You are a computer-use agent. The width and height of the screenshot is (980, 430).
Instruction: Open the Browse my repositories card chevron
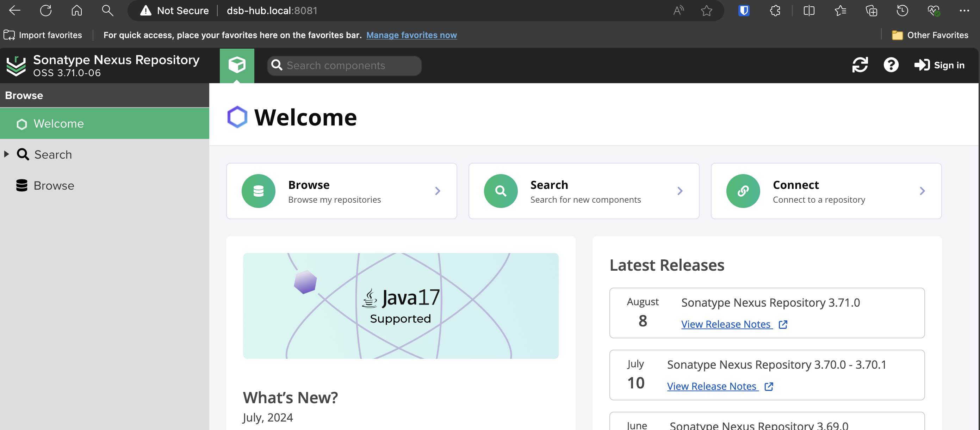[x=438, y=191]
